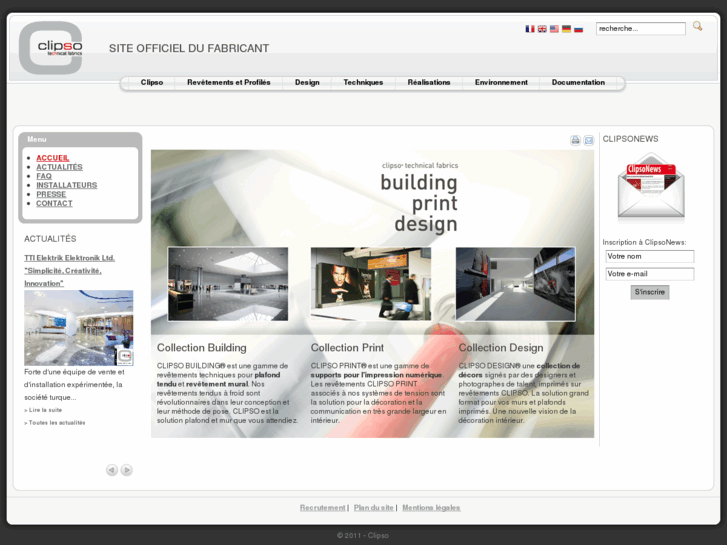Open INSTALLATEURS in side menu
Screen dimensions: 727x545
tap(67, 185)
